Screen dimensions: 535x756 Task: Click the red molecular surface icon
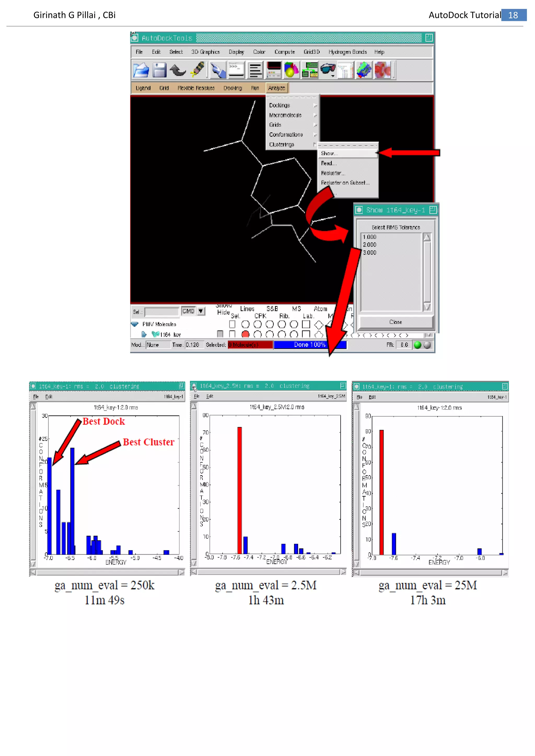point(383,70)
